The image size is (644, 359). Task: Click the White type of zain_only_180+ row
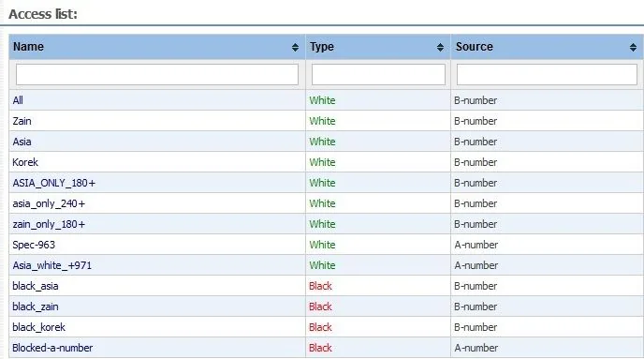[322, 224]
